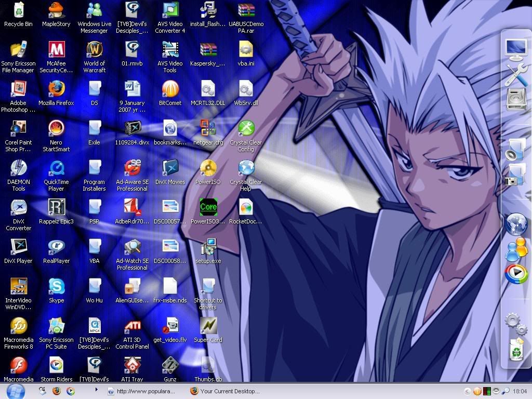This screenshot has width=532, height=399.
Task: Show hidden system tray icons arrow
Action: (467, 392)
